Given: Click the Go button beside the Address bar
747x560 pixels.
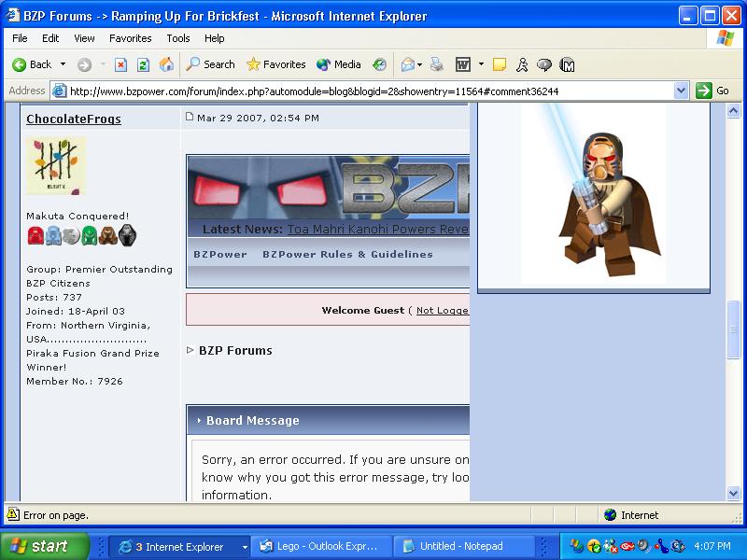Looking at the screenshot, I should click(712, 91).
